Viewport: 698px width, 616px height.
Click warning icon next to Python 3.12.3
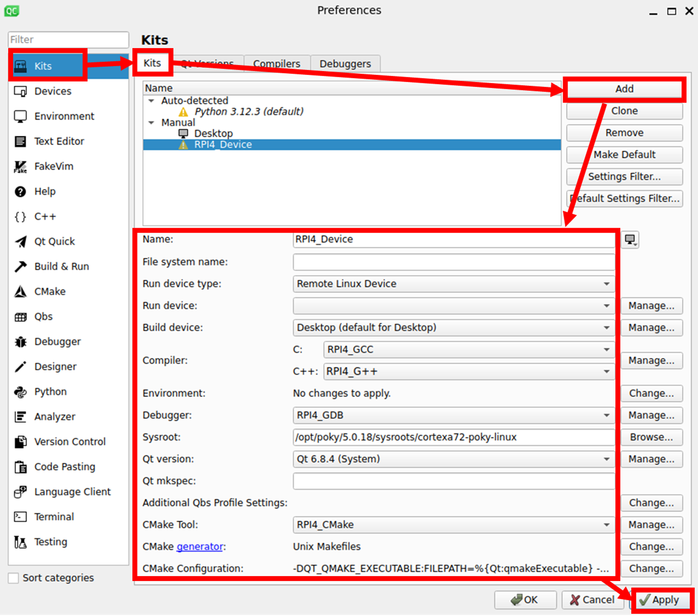[184, 112]
